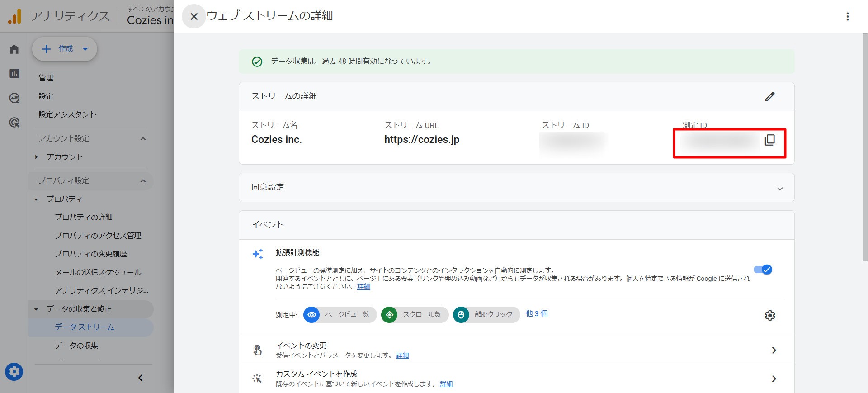This screenshot has width=868, height=393.
Task: Open the Explore sidebar icon
Action: [14, 98]
